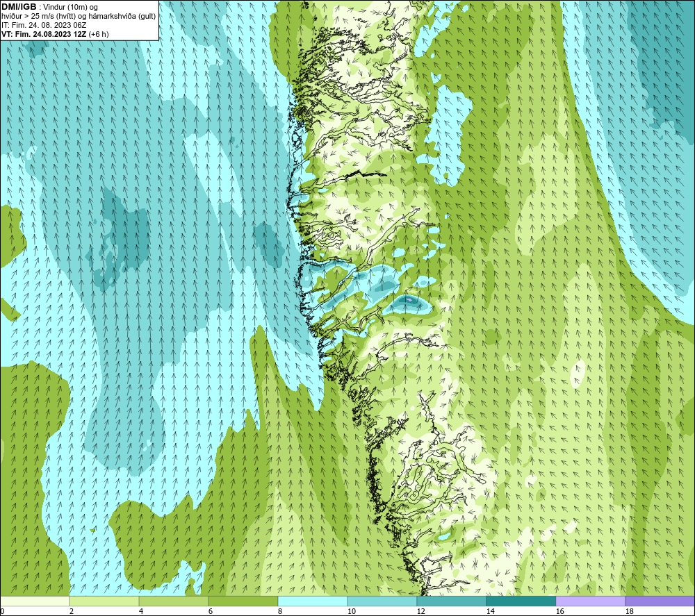695x616 pixels.
Task: Click the legend label '10'
Action: 352,612
